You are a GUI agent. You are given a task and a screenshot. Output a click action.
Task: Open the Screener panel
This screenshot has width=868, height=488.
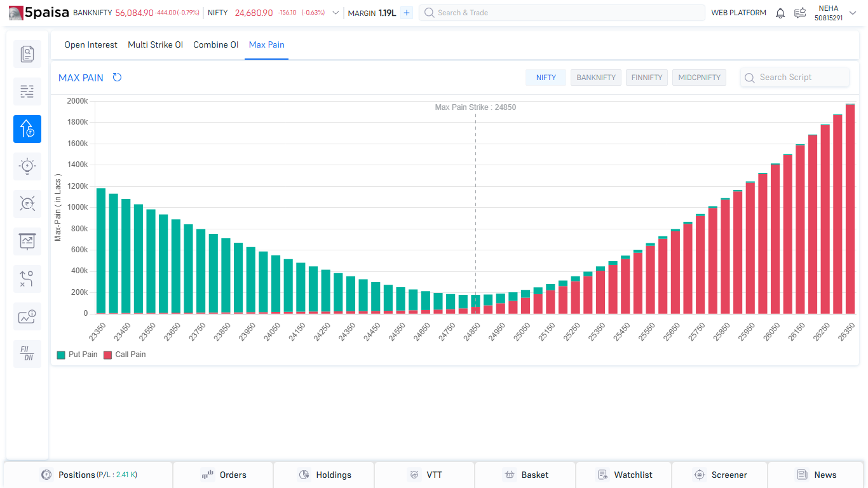(x=720, y=475)
